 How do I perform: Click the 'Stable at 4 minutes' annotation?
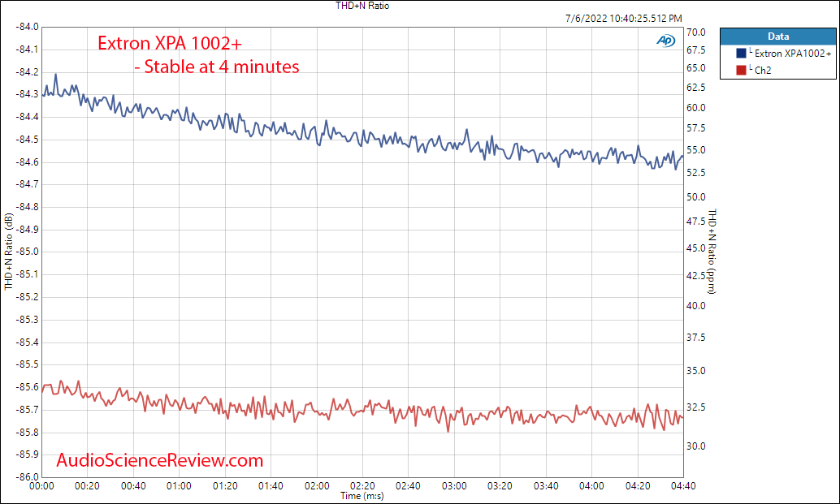coord(217,67)
